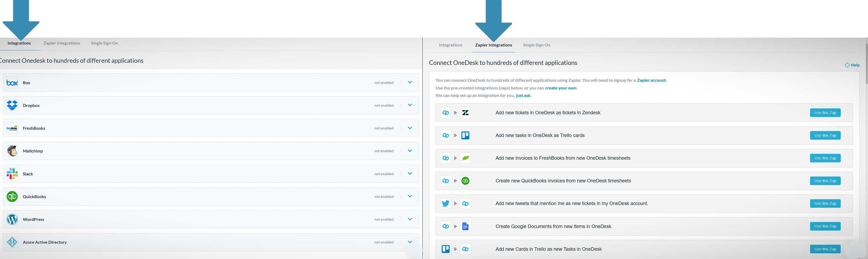Click the OneDesk icon in the Zendesk zap row
868x259 pixels.
click(445, 113)
